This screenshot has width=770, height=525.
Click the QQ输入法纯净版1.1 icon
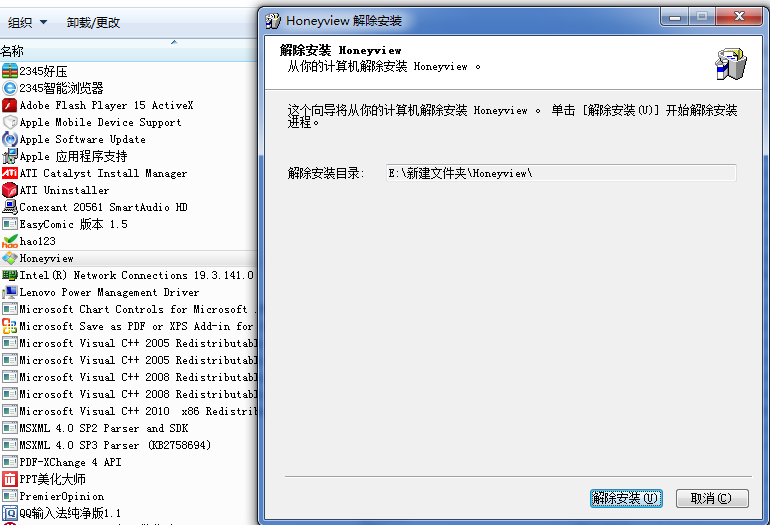coord(9,513)
